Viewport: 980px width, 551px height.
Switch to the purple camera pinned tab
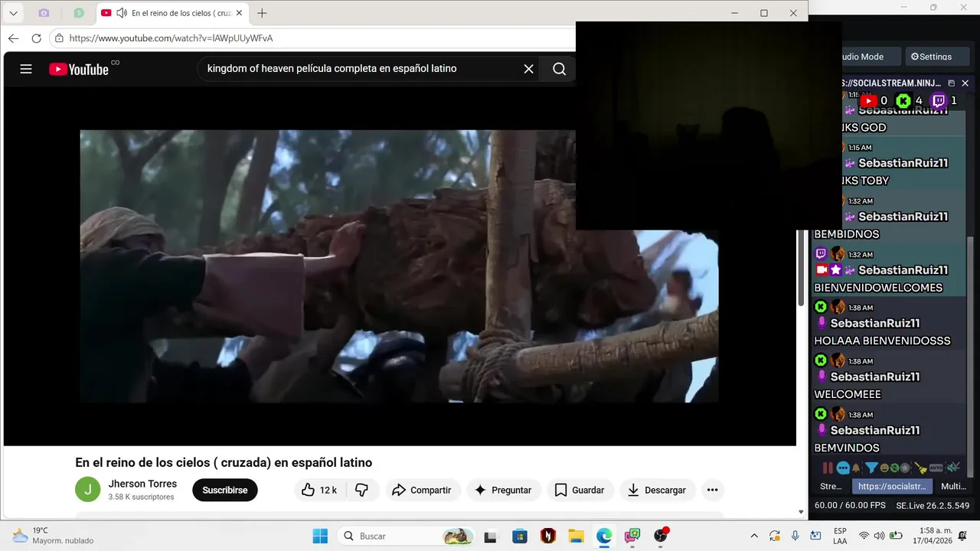click(x=44, y=13)
